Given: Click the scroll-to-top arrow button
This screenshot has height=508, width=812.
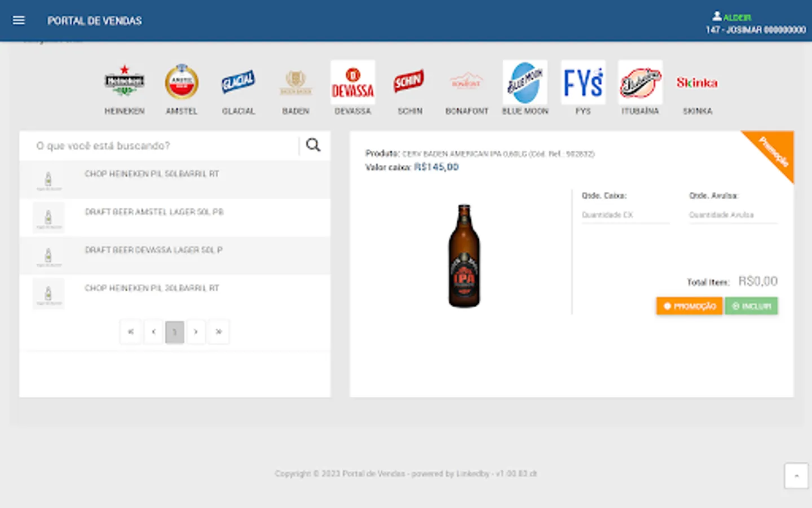Looking at the screenshot, I should [796, 476].
